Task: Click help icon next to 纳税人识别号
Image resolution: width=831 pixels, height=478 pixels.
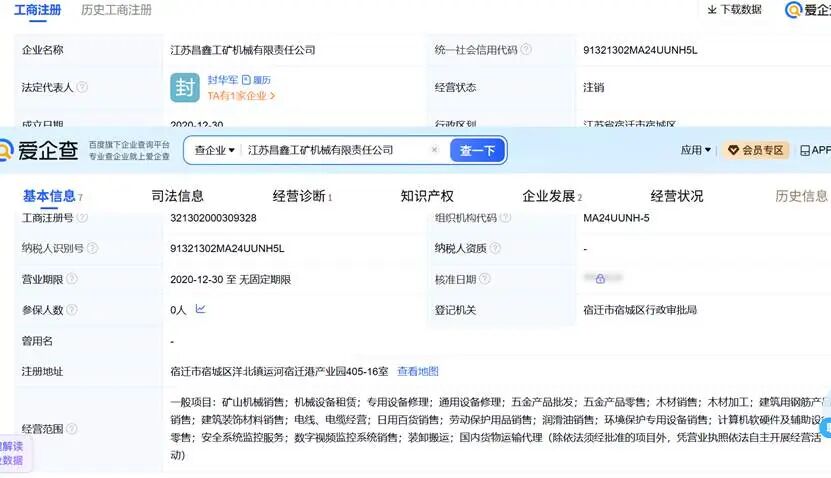Action: click(x=92, y=248)
